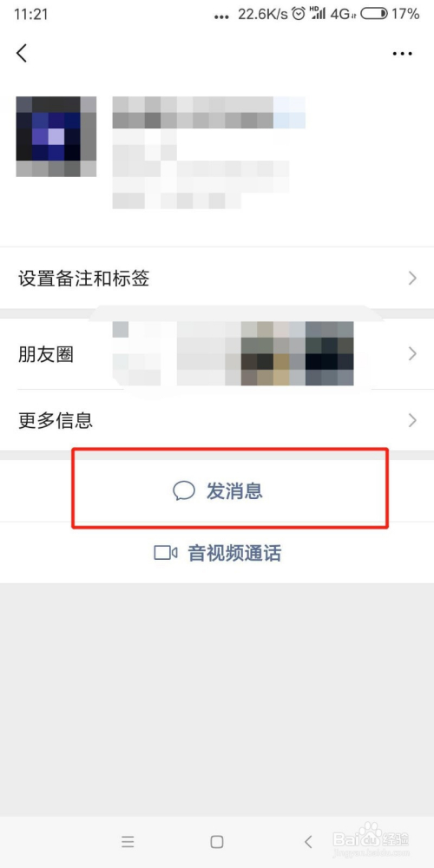
Task: Open the contact's profile avatar
Action: 56,137
